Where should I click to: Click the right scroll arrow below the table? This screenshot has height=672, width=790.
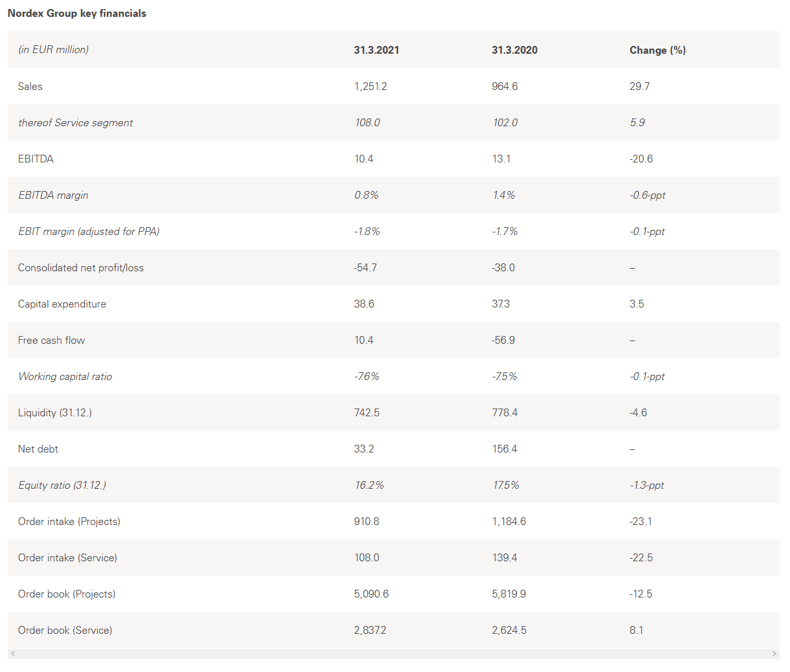coord(774,654)
